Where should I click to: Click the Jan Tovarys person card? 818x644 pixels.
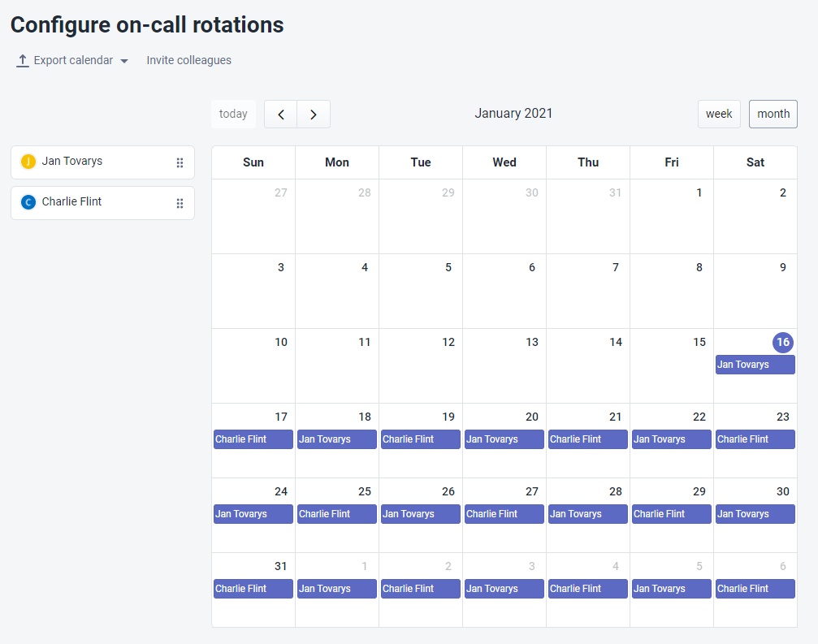point(97,162)
